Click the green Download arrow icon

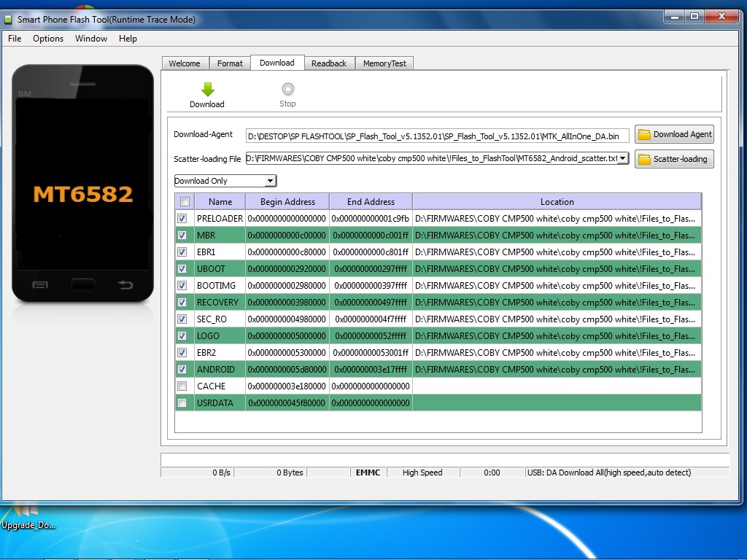click(x=208, y=89)
